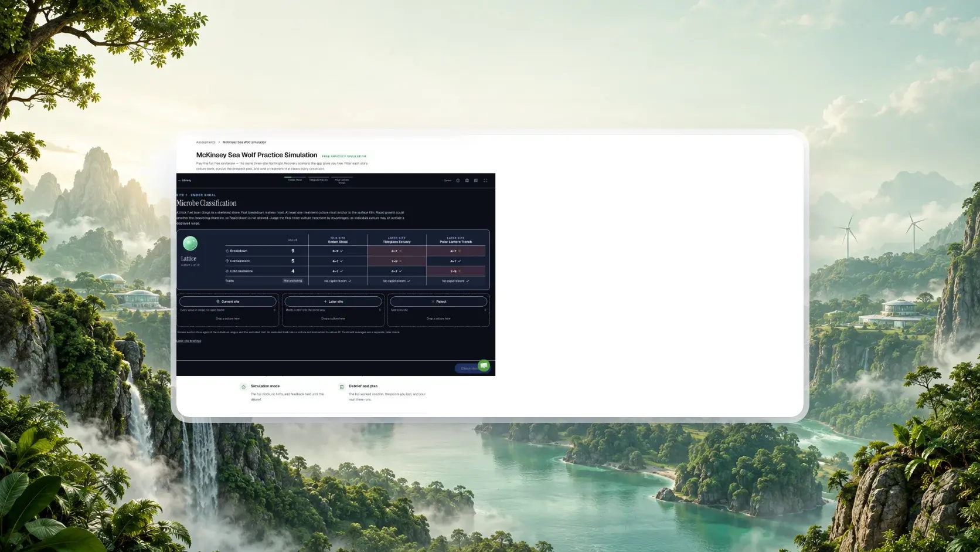980x552 pixels.
Task: Click the Simulation mode clock icon
Action: 243,387
